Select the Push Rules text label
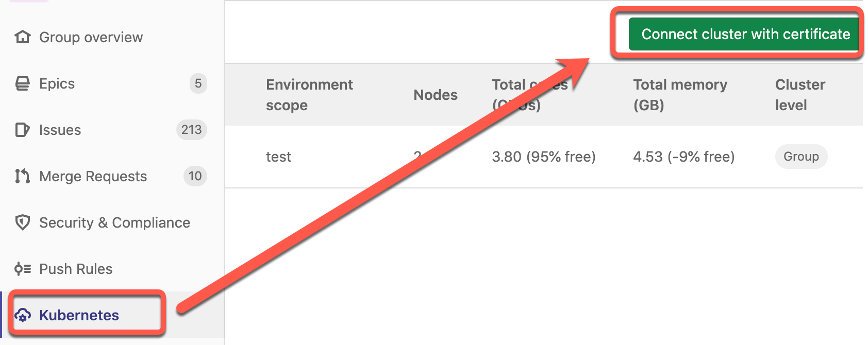The height and width of the screenshot is (345, 868). click(x=76, y=269)
